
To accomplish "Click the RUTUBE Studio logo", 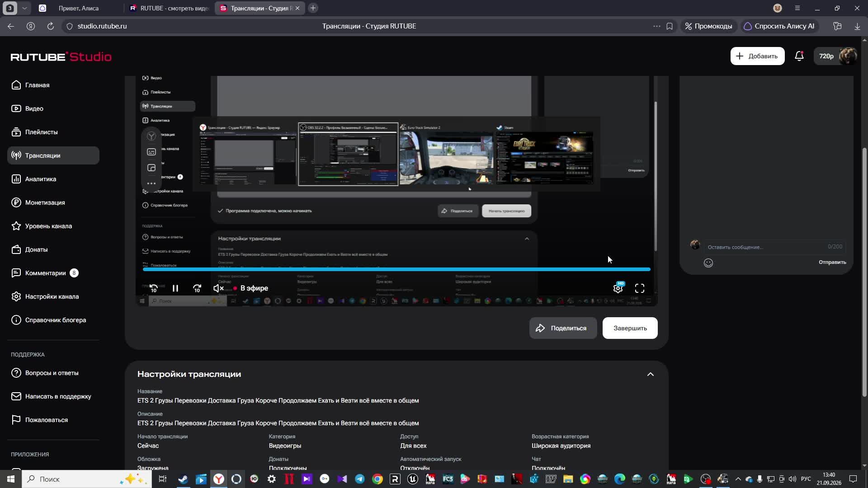I will click(x=61, y=56).
